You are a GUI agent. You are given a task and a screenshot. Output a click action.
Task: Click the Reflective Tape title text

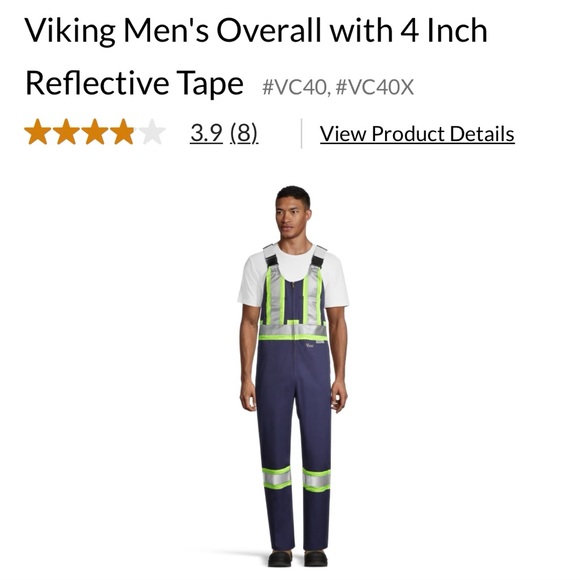click(x=134, y=83)
